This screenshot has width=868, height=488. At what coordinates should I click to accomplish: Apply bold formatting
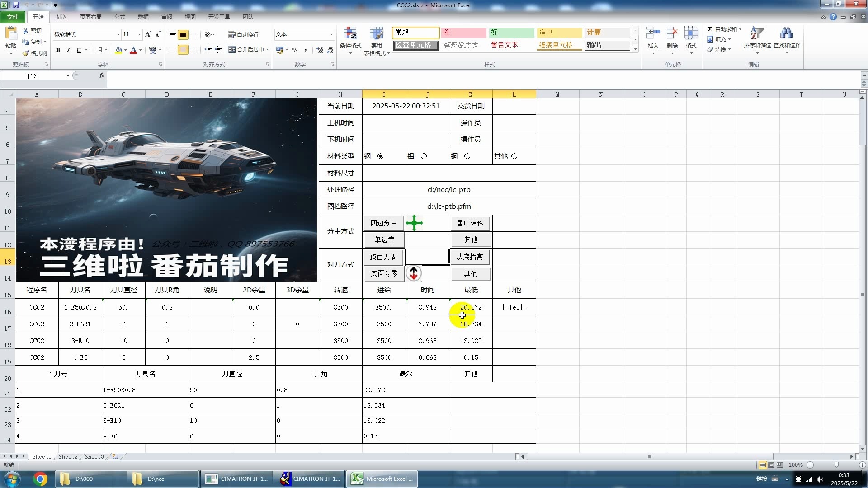click(58, 50)
